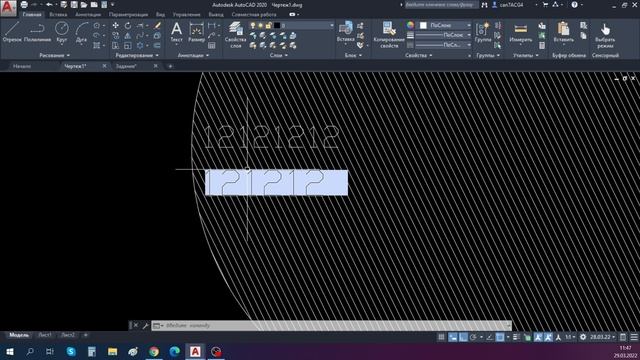640x360 pixels.
Task: Open the Главная ribbon tab
Action: pos(32,14)
